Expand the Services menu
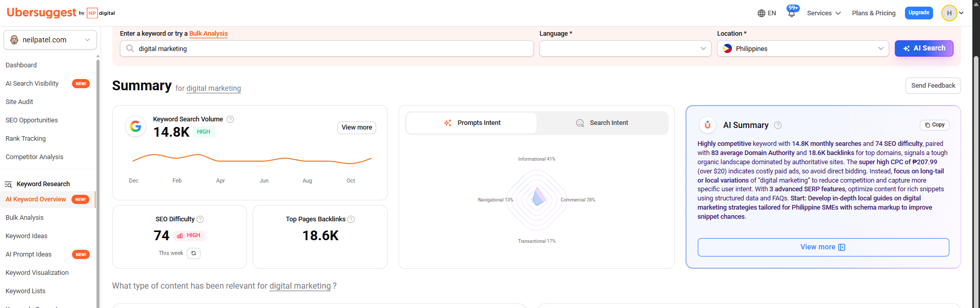Screen dimensions: 980x308 (x=823, y=13)
